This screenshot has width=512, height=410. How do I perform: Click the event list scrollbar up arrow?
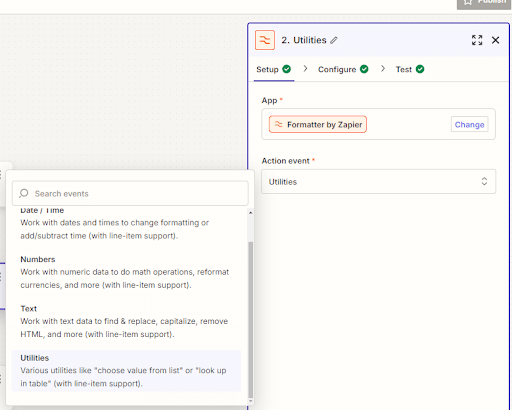(x=251, y=212)
